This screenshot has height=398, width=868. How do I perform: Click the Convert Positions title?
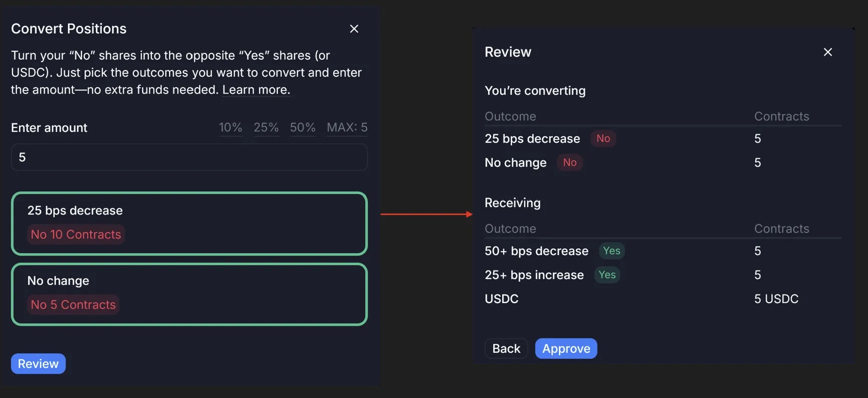[69, 29]
